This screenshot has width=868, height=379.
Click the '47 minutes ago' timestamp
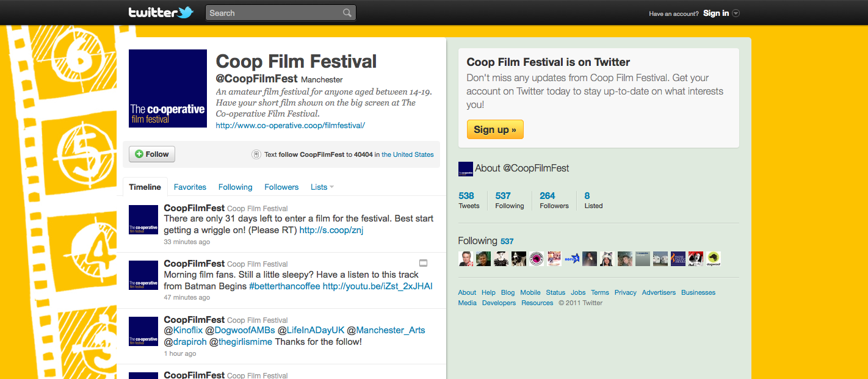(x=187, y=298)
